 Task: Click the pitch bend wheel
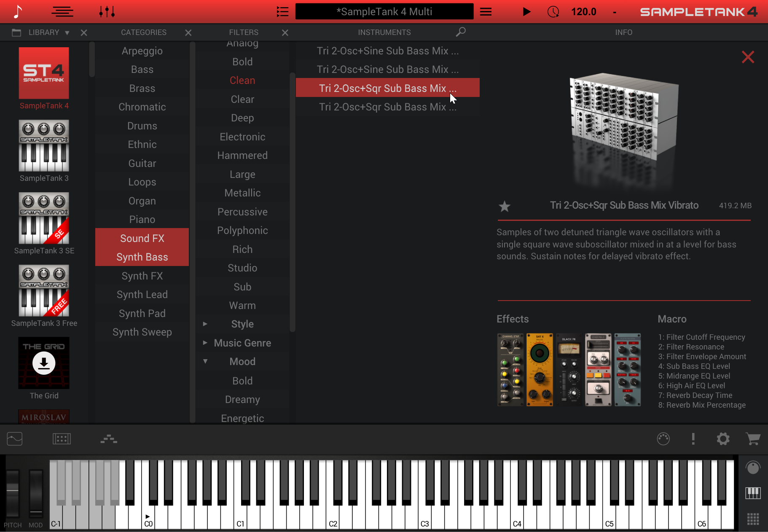pyautogui.click(x=13, y=494)
